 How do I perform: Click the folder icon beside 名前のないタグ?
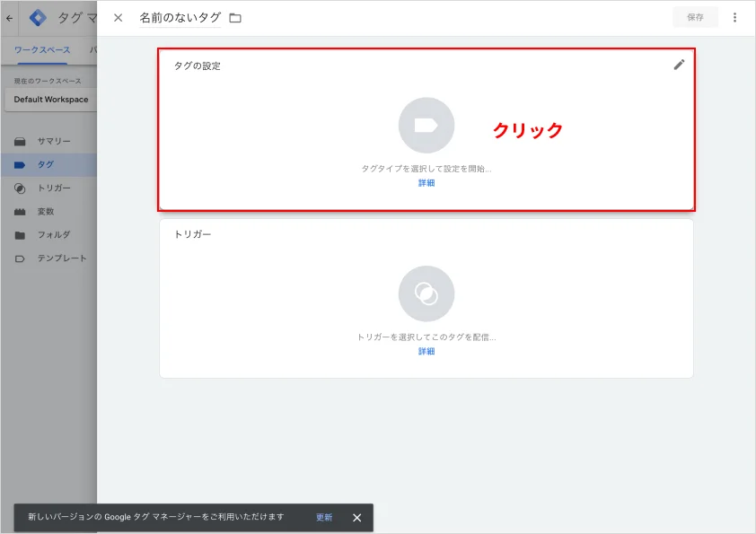click(x=235, y=18)
